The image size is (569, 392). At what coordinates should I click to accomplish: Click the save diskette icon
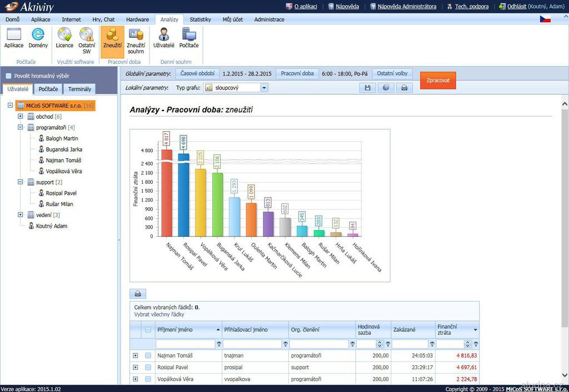(x=368, y=88)
